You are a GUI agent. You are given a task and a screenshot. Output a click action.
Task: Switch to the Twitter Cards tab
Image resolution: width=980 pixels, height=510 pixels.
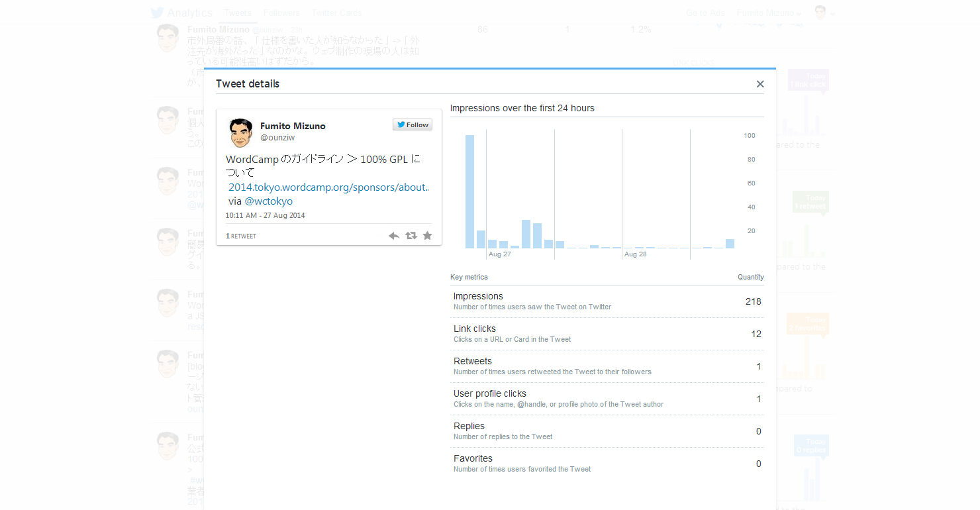tap(337, 13)
